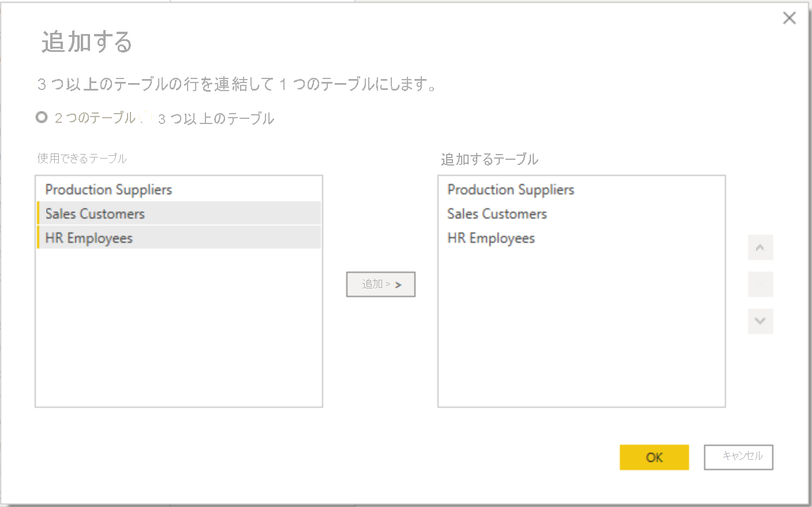Pick HR Employees in tables-to-append list

491,238
